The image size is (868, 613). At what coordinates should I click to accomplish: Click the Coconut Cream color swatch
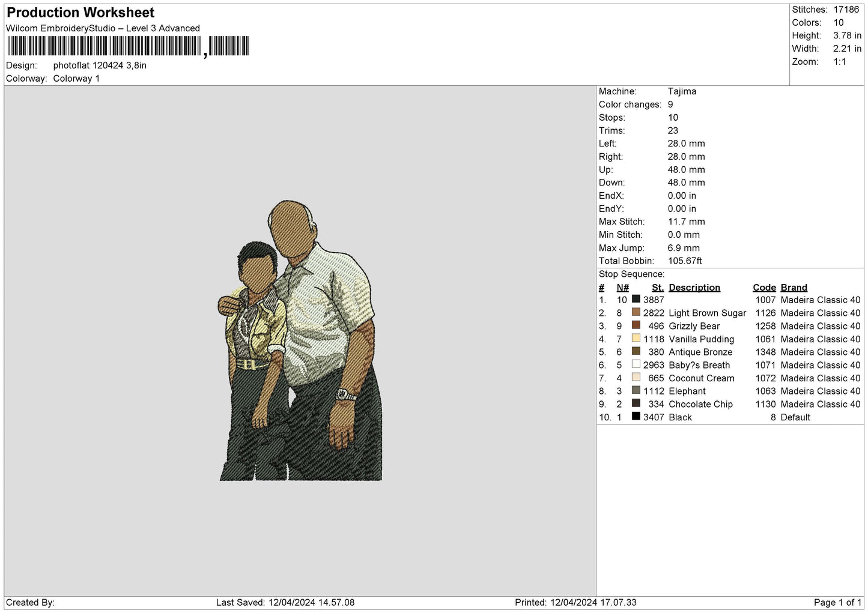click(636, 378)
